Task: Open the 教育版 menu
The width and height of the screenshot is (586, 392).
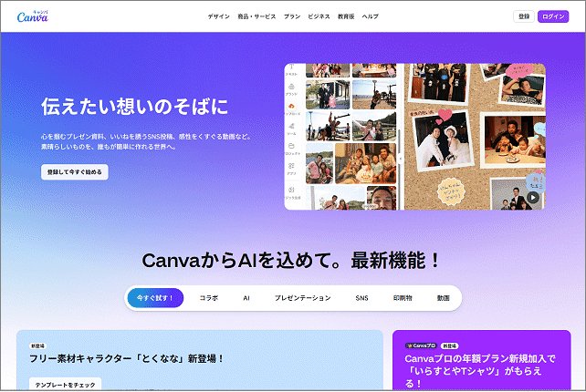Action: click(x=346, y=16)
